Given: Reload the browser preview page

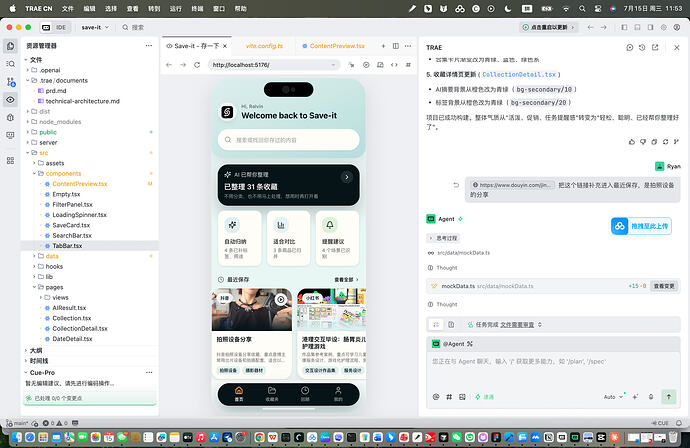Looking at the screenshot, I should point(197,65).
